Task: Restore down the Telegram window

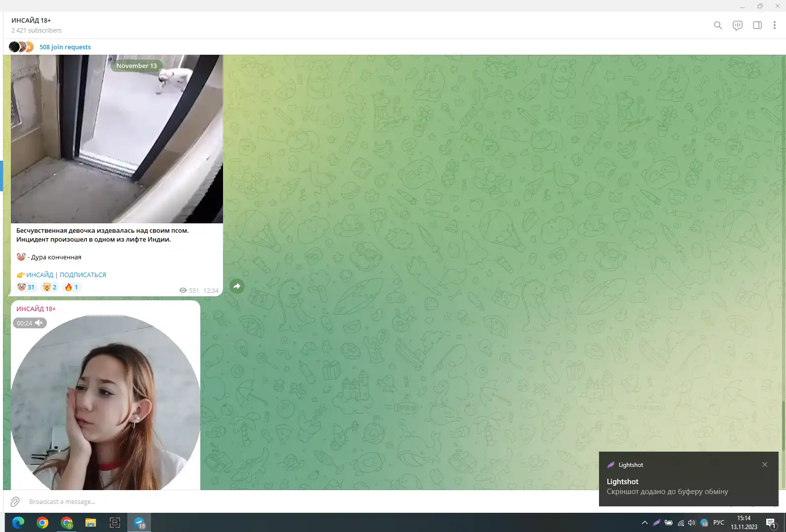Action: tap(760, 6)
